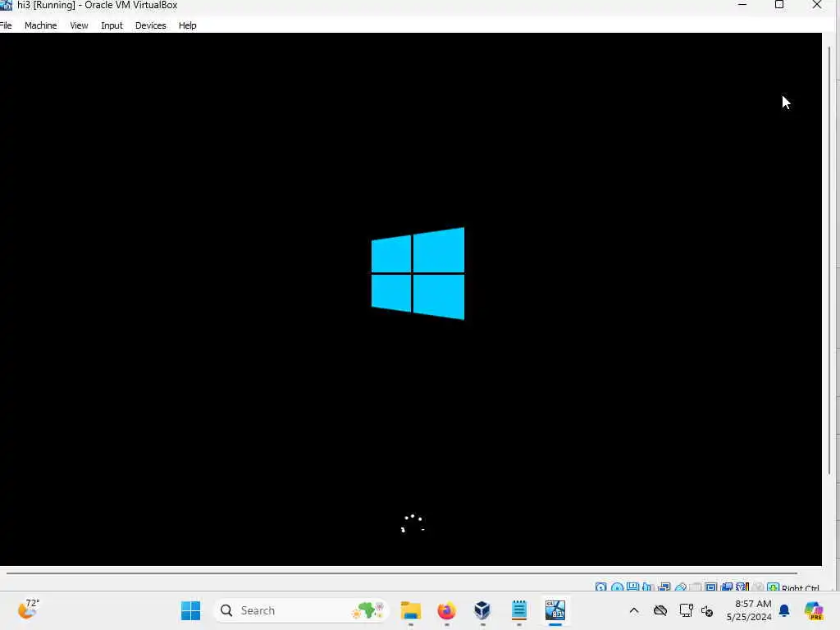Open the Windows Start menu
The height and width of the screenshot is (630, 840).
190,610
